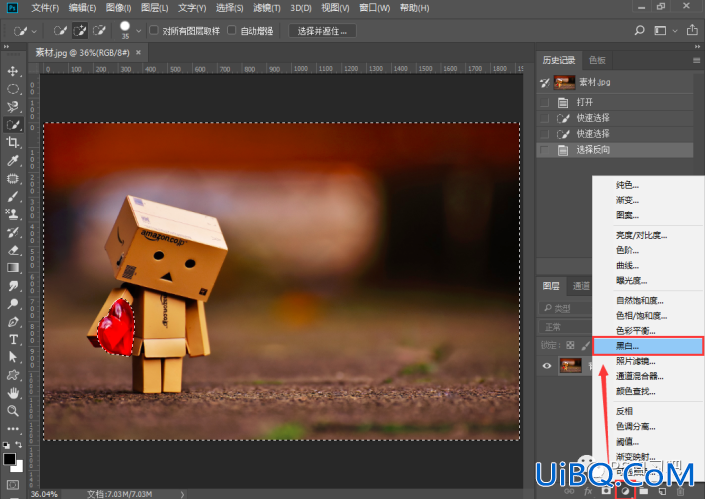This screenshot has width=705, height=499.
Task: Toggle history brush source box beside 选择反向
Action: [544, 150]
